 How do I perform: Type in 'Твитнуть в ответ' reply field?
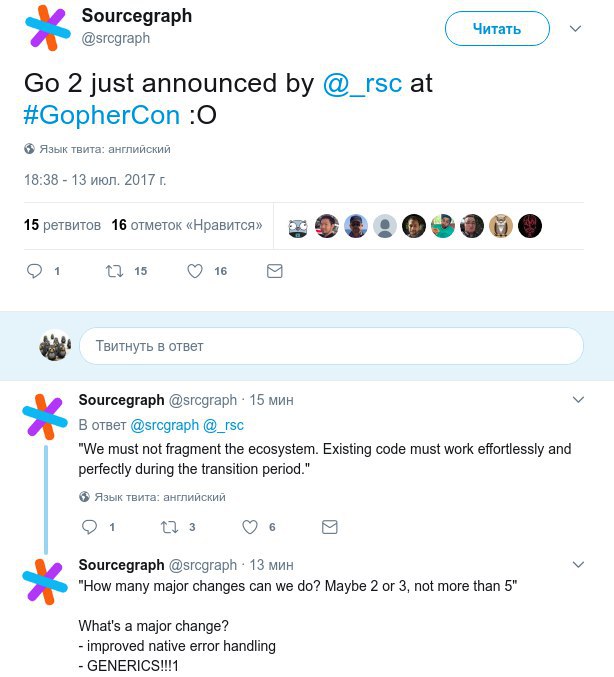click(x=330, y=346)
